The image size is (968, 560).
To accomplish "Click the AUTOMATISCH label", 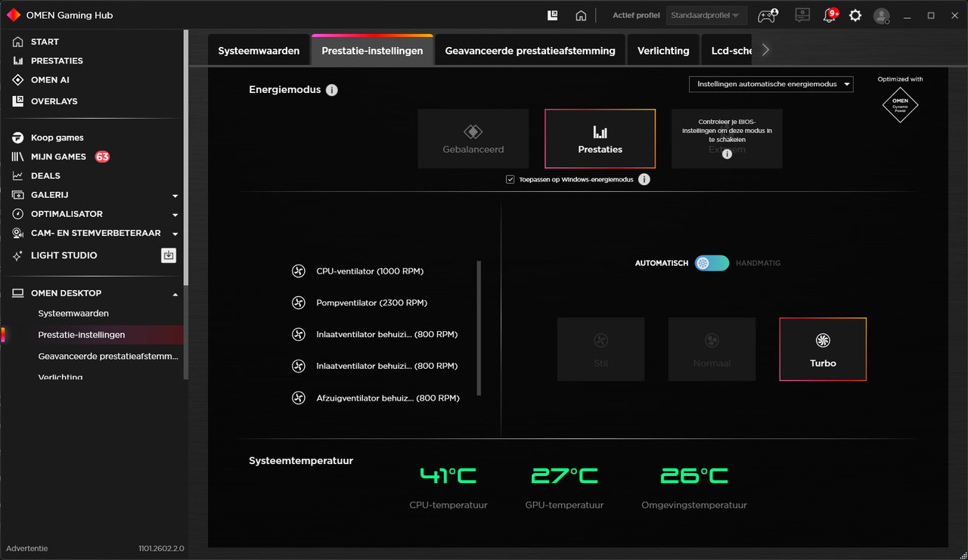I will click(x=662, y=263).
